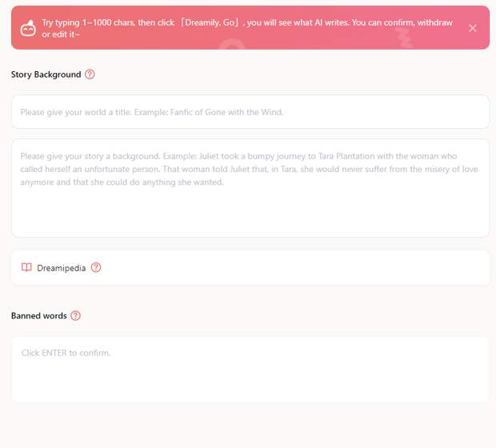Click the Story Background heading
The height and width of the screenshot is (448, 496).
point(46,74)
